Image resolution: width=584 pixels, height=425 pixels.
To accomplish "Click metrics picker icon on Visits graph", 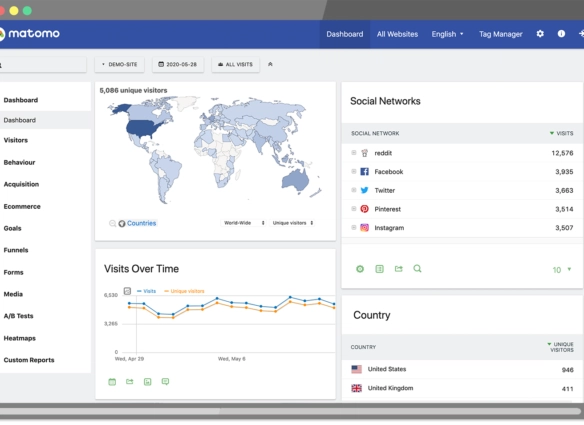I will (x=127, y=291).
